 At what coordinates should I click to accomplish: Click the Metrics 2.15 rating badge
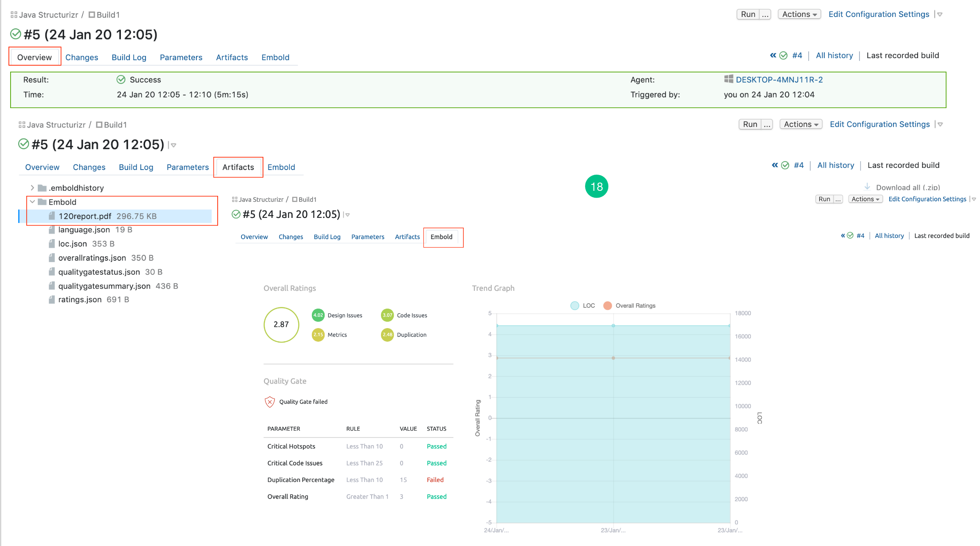pos(318,334)
